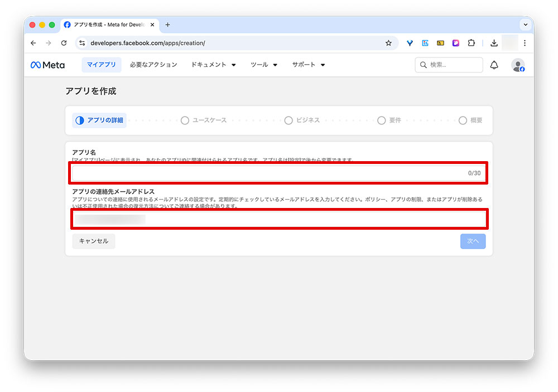The height and width of the screenshot is (392, 558).
Task: Click the search magnifier in the 検索 field
Action: (423, 65)
